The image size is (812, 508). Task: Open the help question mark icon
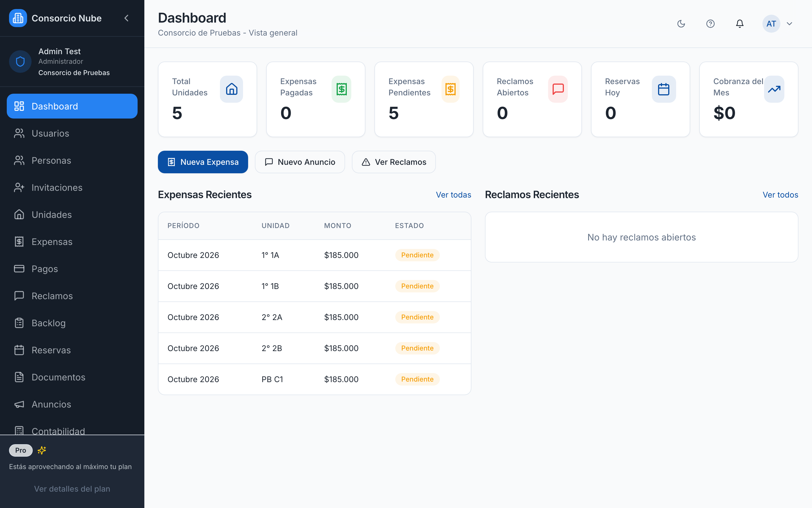click(710, 23)
